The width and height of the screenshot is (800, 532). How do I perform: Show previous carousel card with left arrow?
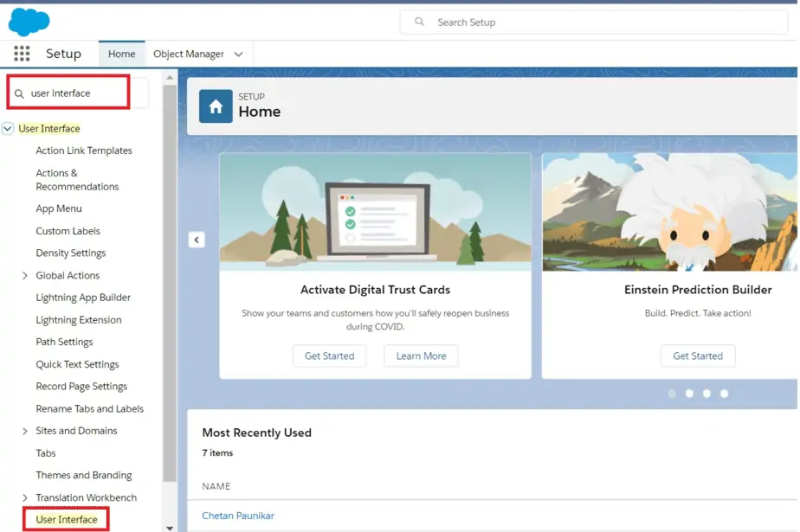197,240
